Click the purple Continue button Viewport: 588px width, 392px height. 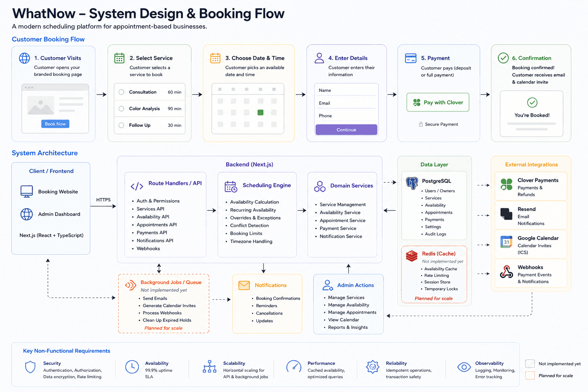pos(346,130)
